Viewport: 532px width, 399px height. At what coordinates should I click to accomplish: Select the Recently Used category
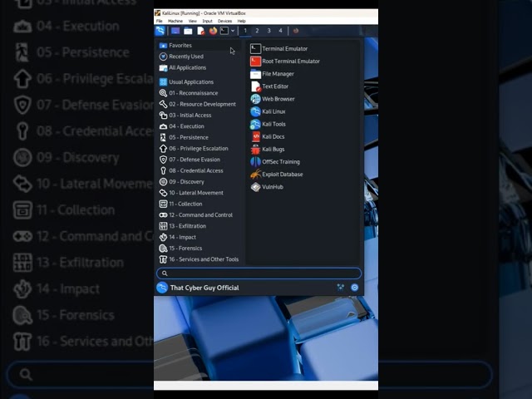[x=199, y=57]
